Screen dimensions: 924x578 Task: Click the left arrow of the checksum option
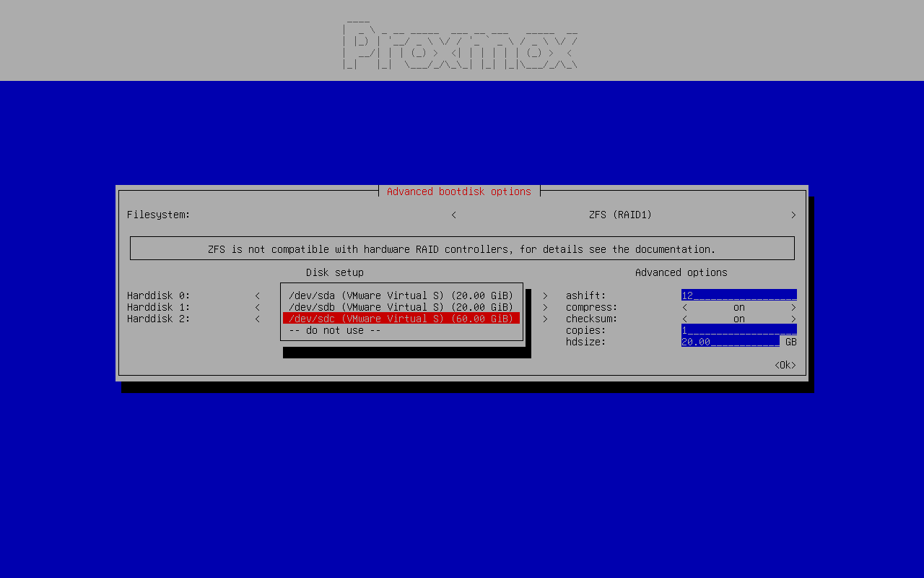click(684, 319)
